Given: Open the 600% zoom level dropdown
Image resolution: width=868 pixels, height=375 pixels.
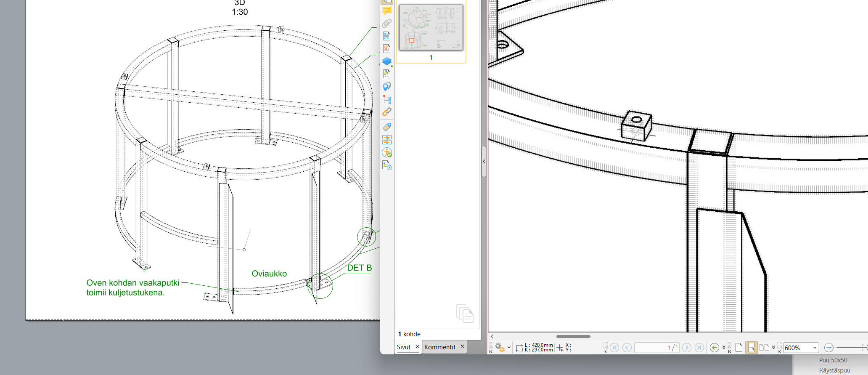Looking at the screenshot, I should tap(815, 348).
